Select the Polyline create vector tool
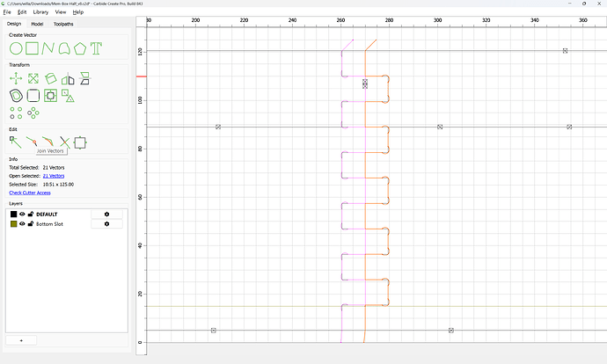This screenshot has width=607, height=364. pyautogui.click(x=48, y=48)
